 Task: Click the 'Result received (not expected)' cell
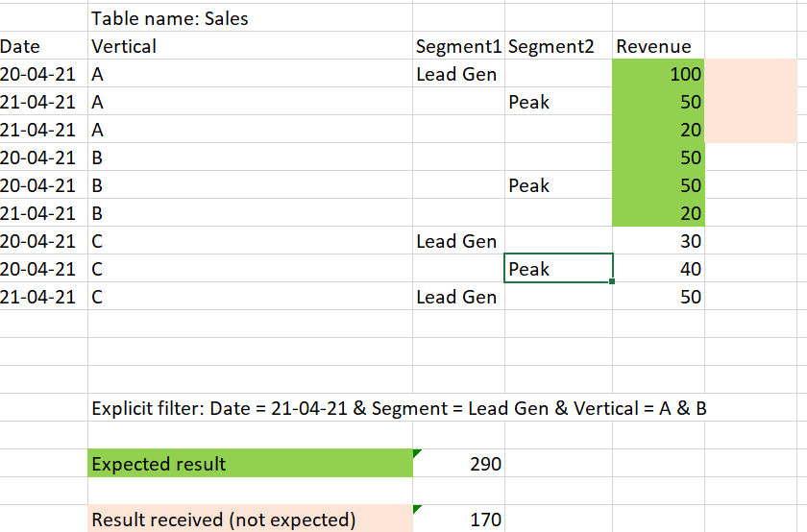pos(250,519)
